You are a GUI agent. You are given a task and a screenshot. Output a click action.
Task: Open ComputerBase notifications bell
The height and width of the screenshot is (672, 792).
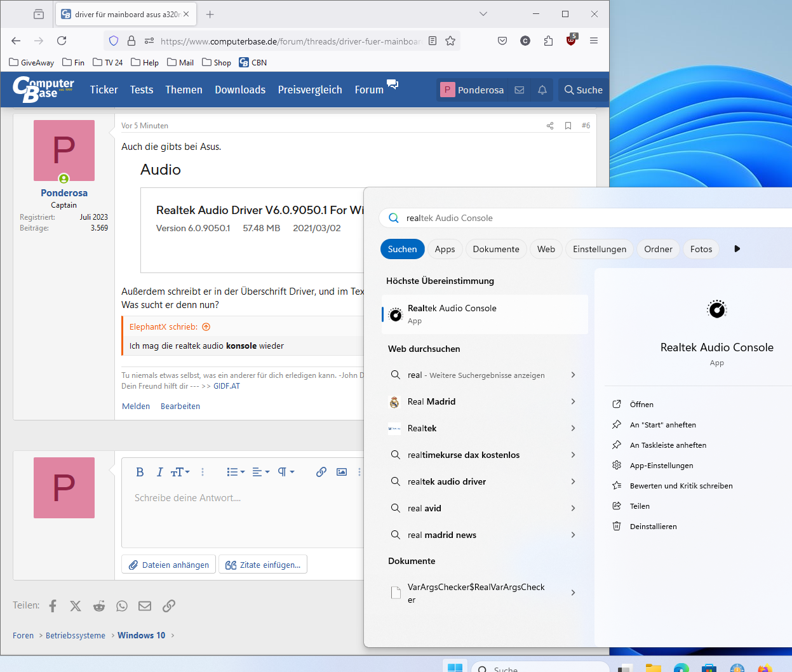(542, 90)
